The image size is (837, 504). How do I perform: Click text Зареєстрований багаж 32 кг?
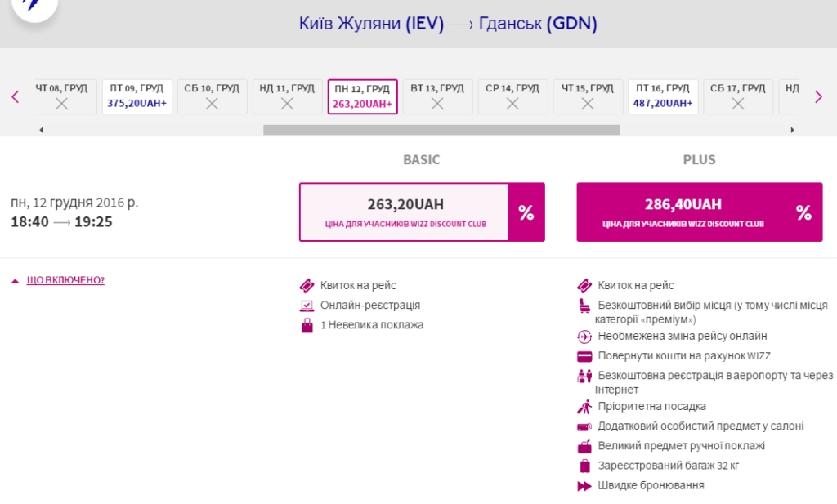point(669,466)
